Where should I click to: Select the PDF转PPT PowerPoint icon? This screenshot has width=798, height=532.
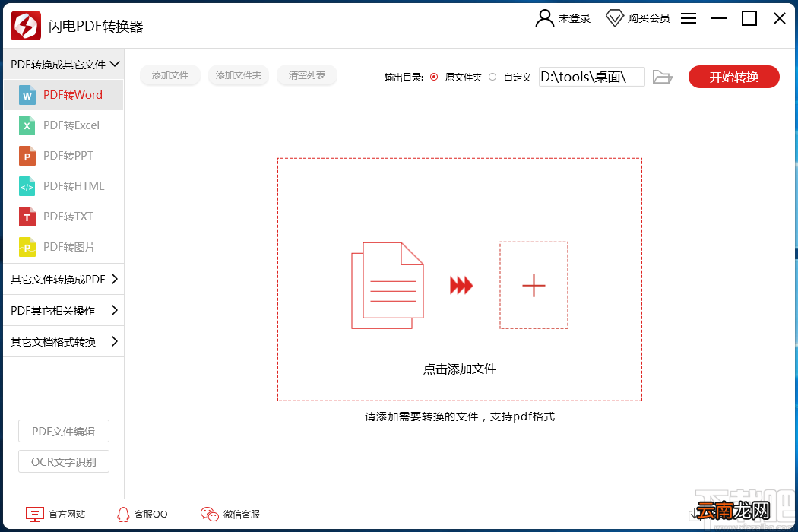[27, 156]
